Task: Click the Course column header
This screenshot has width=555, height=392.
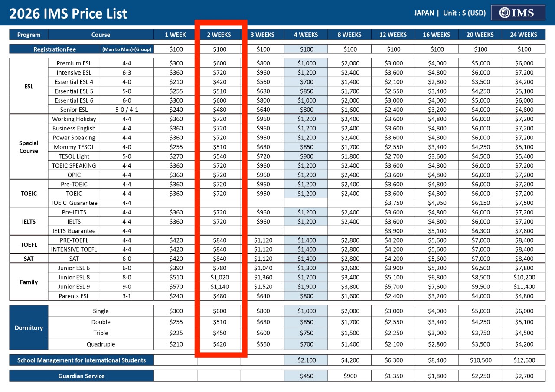Action: pyautogui.click(x=101, y=35)
